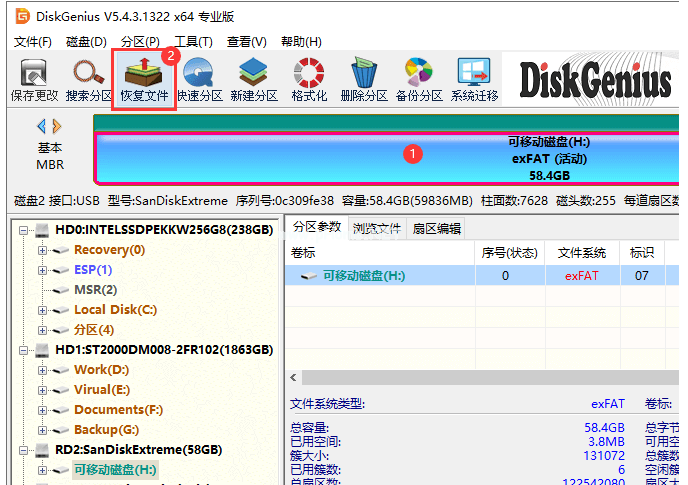
Task: Click the 可移动磁盘(H:) row in partition list
Action: click(365, 276)
